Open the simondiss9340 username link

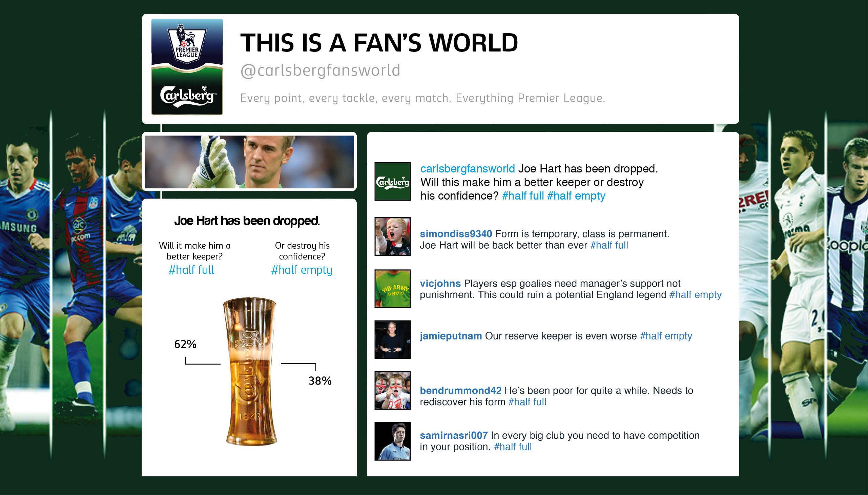pos(456,234)
